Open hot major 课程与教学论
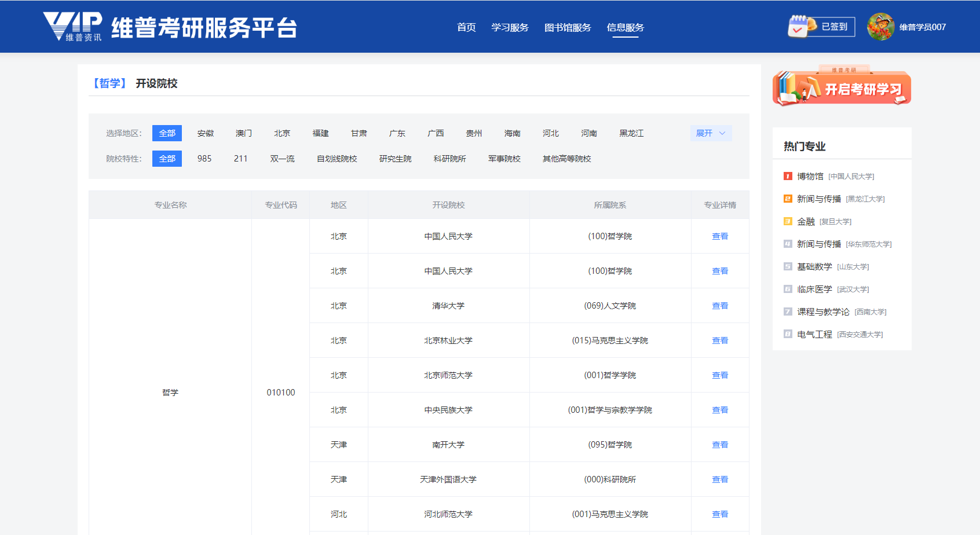980x535 pixels. pyautogui.click(x=823, y=312)
